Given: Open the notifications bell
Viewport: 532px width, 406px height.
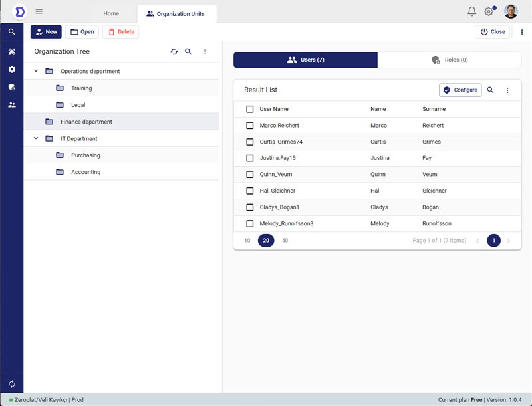Looking at the screenshot, I should coord(472,11).
